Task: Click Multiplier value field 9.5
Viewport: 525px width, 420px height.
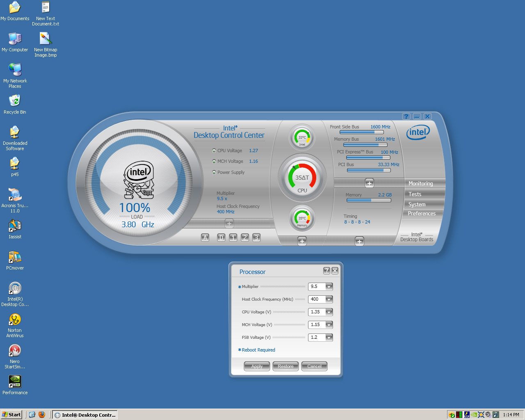Action: [x=317, y=287]
